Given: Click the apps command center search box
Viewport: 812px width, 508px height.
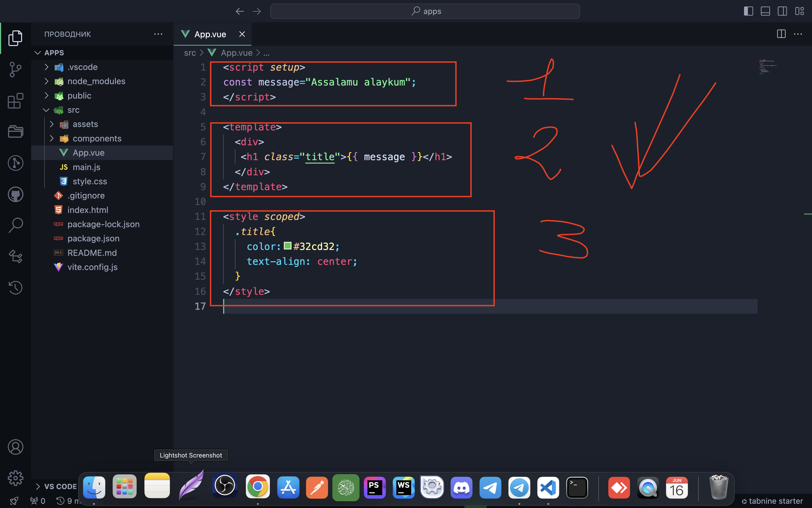Looking at the screenshot, I should click(x=425, y=11).
